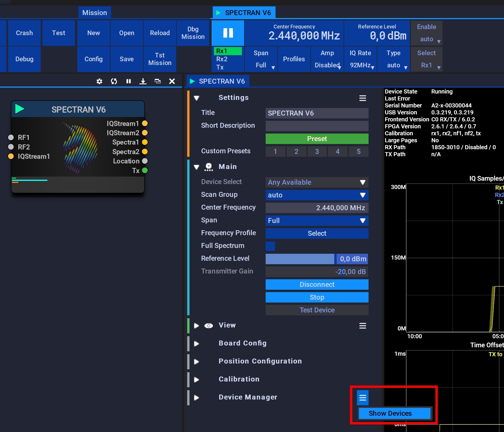Click the Spectra1 output connector dot
The height and width of the screenshot is (432, 504).
click(145, 142)
